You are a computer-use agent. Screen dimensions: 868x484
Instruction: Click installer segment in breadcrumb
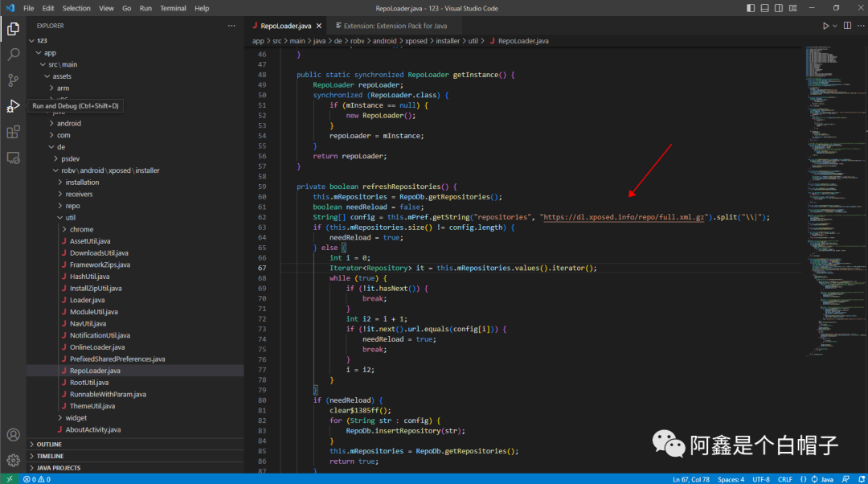(448, 41)
